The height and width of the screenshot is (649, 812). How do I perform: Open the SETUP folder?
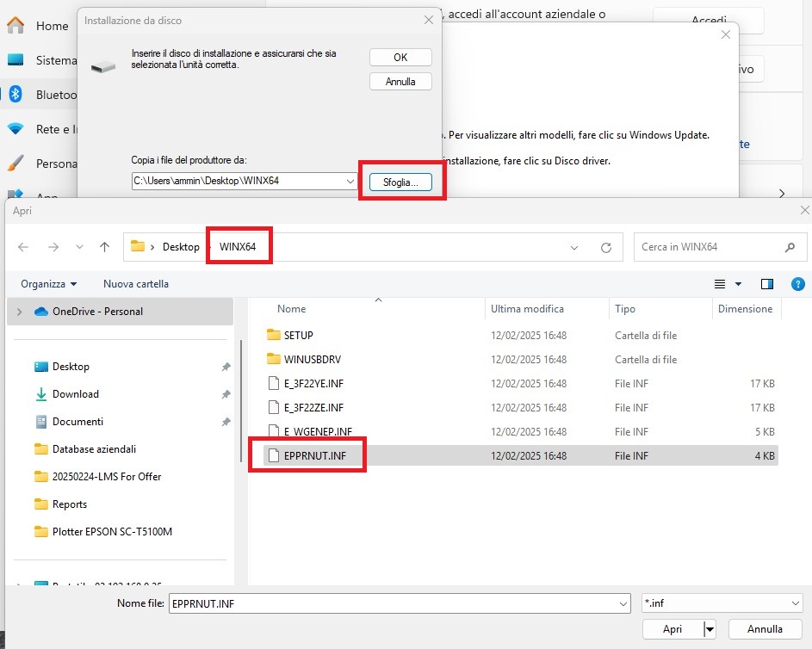[299, 335]
